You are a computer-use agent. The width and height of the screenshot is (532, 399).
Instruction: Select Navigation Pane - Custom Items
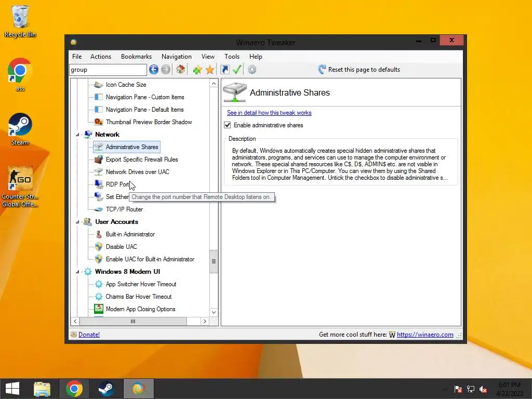[145, 97]
